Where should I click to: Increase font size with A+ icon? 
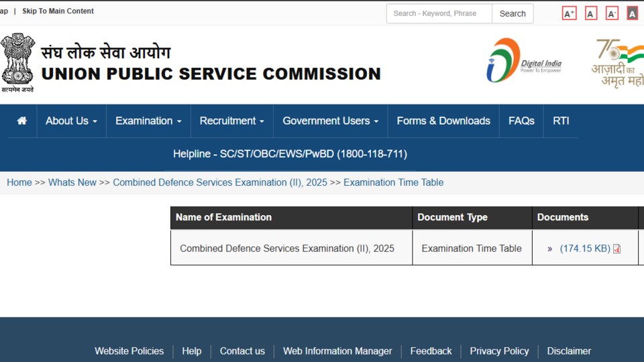click(570, 13)
